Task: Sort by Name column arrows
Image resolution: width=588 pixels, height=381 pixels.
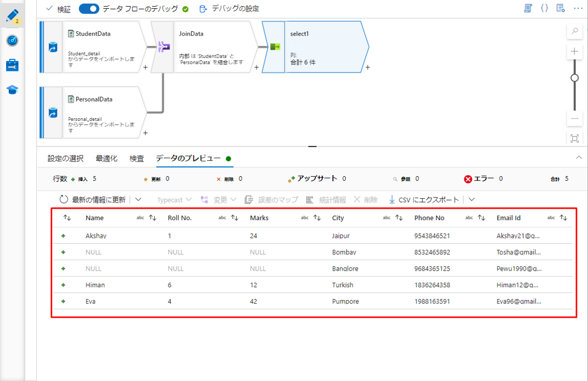Action: point(153,218)
